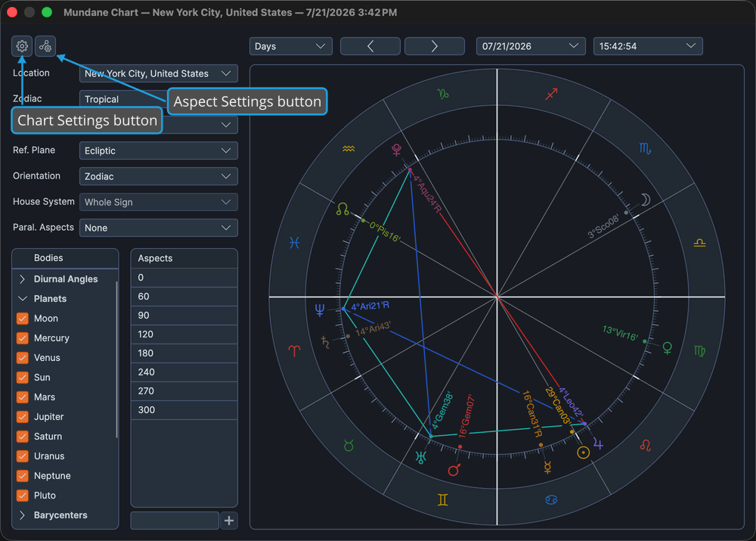Select the 0 aspect row
This screenshot has height=541, width=756.
(184, 278)
